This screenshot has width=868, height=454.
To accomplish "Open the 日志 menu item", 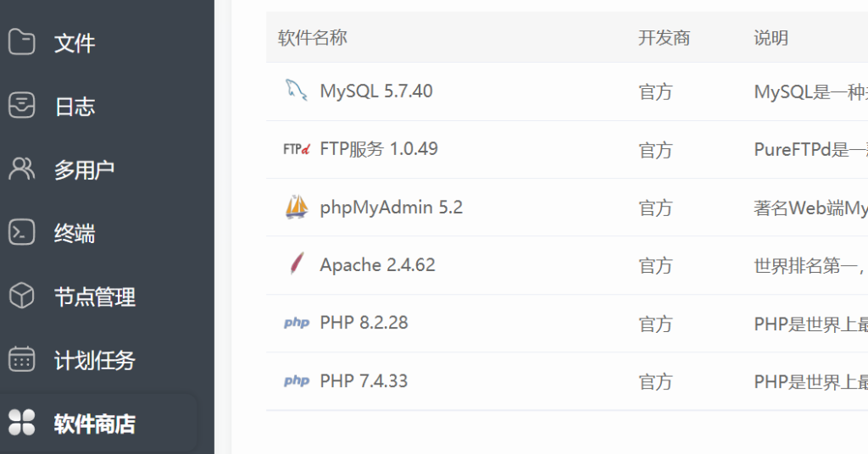I will tap(75, 106).
